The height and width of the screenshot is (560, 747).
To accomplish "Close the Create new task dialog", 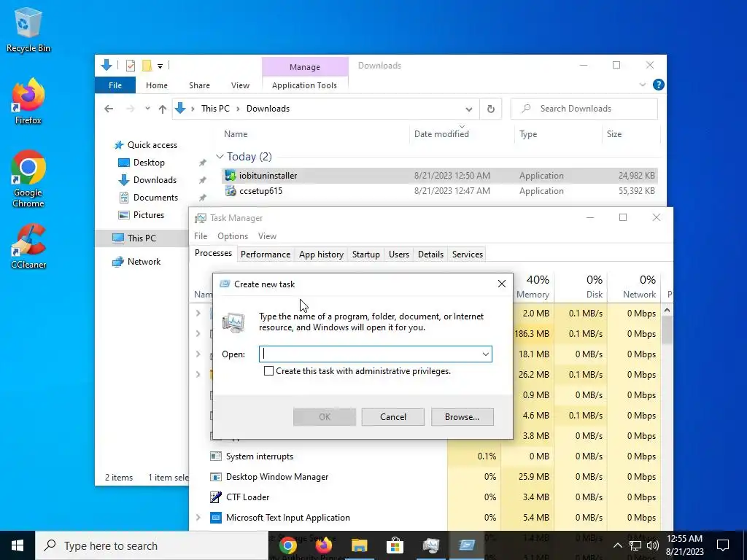I will 501,284.
